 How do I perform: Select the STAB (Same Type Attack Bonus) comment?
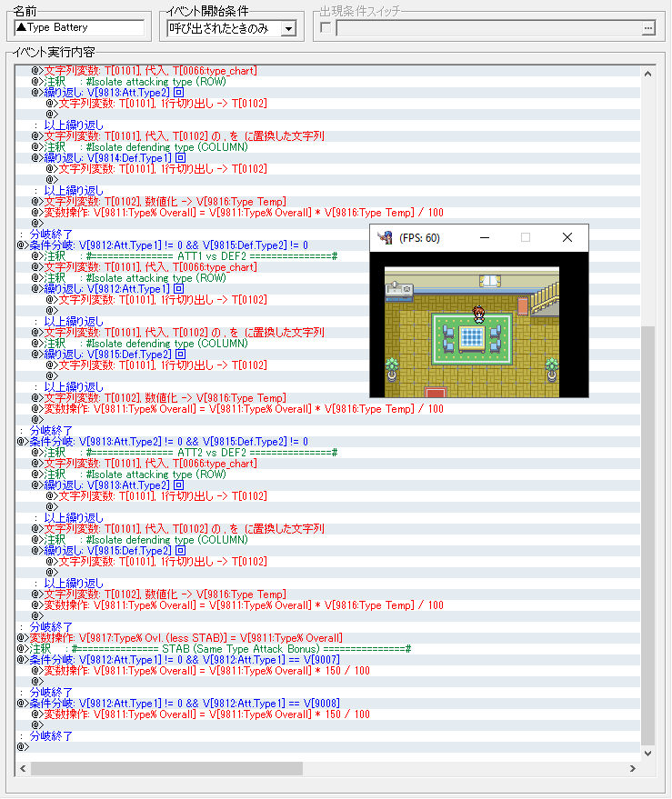click(x=328, y=649)
